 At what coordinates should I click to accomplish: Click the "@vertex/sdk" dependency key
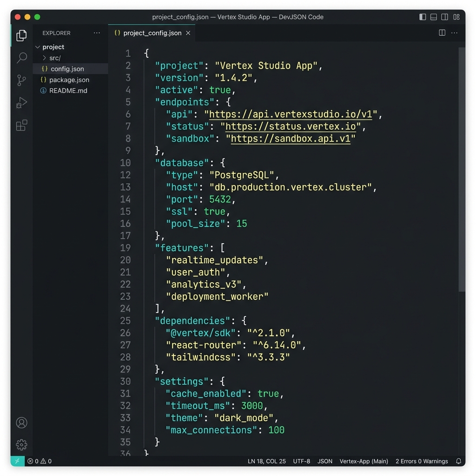click(201, 333)
